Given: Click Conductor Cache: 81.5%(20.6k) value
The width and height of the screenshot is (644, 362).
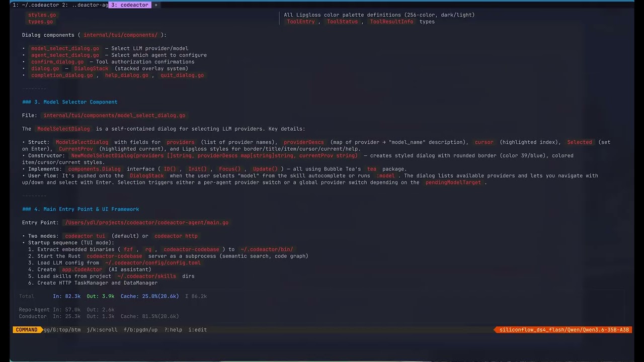Looking at the screenshot, I should (x=149, y=316).
